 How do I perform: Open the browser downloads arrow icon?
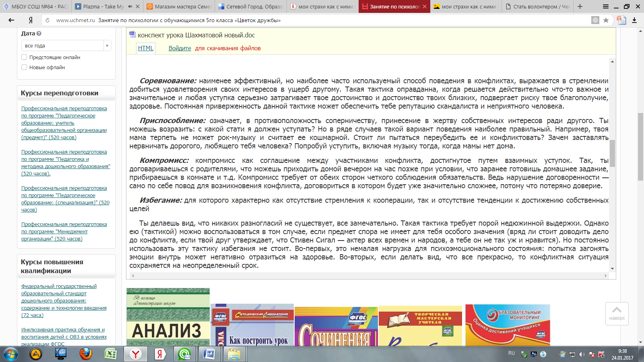[634, 20]
